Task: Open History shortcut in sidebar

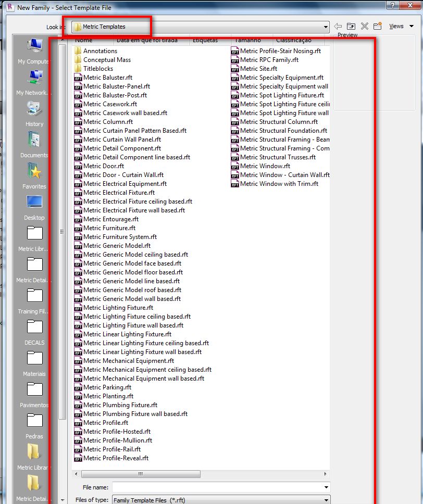Action: 34,114
